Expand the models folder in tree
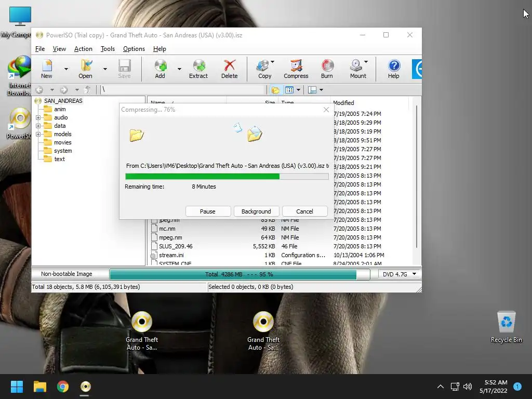 click(38, 135)
